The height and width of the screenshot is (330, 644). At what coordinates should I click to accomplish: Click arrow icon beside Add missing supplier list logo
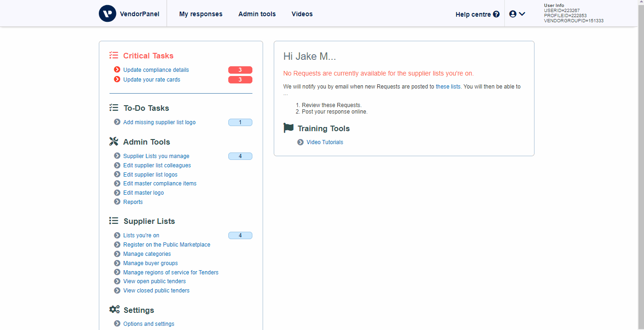pos(117,122)
